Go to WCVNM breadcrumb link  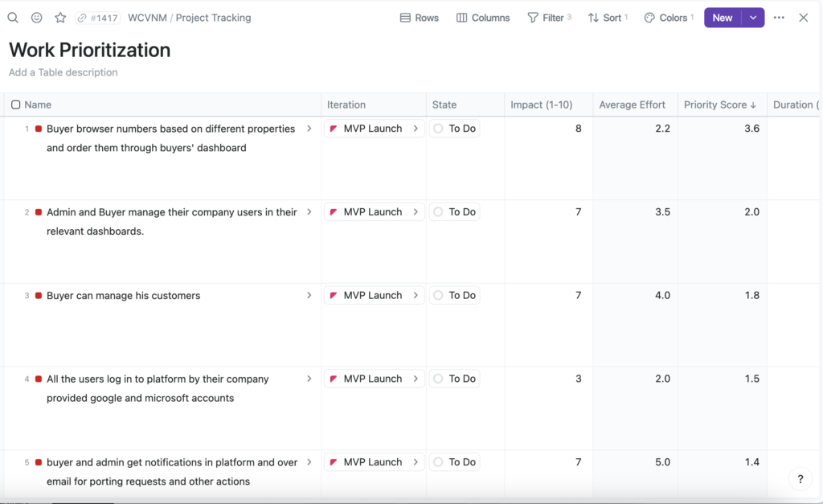pos(148,18)
